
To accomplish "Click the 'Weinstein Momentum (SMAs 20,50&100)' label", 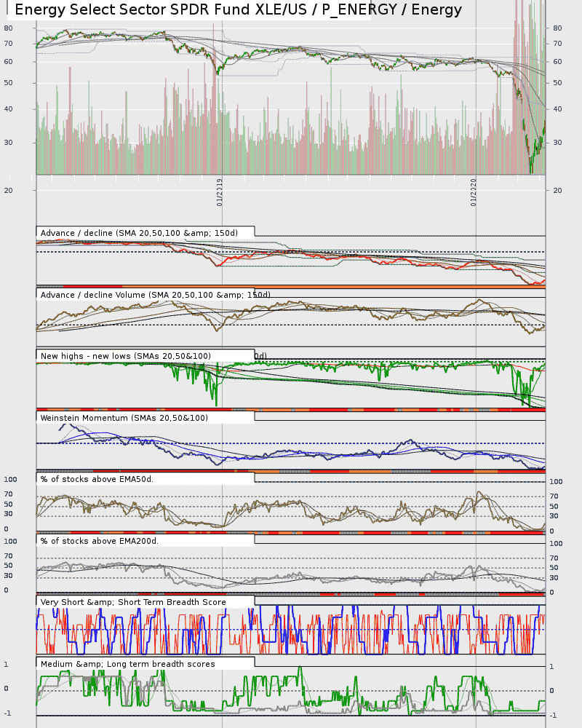I will click(x=124, y=418).
